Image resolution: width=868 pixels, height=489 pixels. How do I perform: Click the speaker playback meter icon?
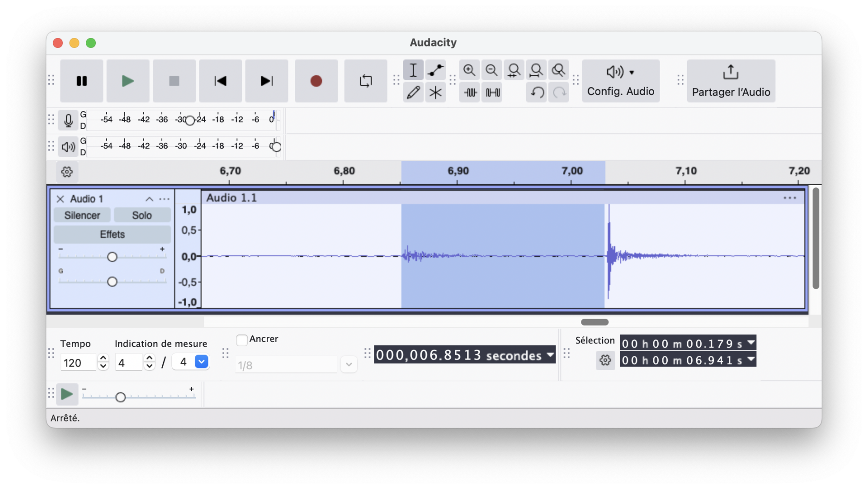68,147
